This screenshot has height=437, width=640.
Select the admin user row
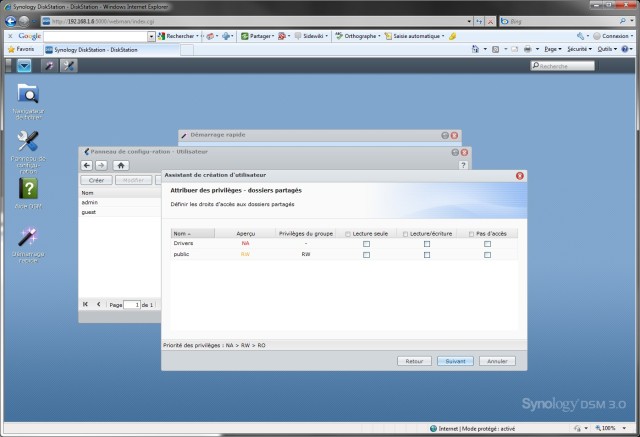coord(120,202)
